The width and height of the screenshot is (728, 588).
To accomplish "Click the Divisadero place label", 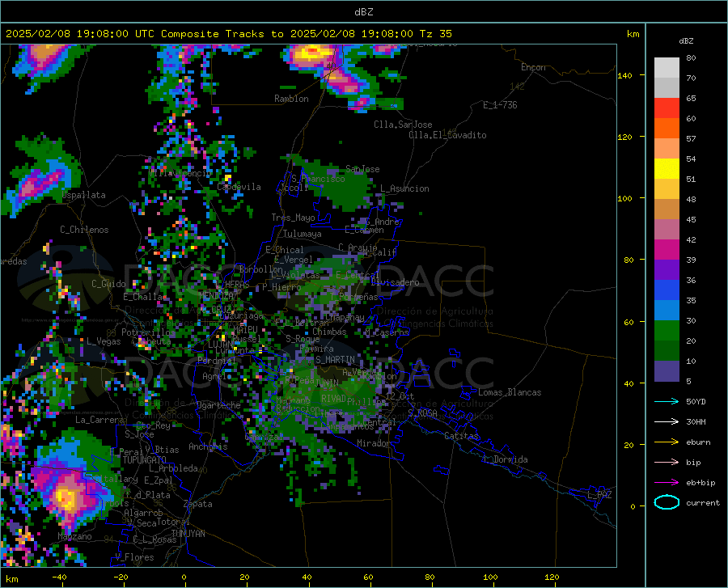I will click(x=395, y=282).
